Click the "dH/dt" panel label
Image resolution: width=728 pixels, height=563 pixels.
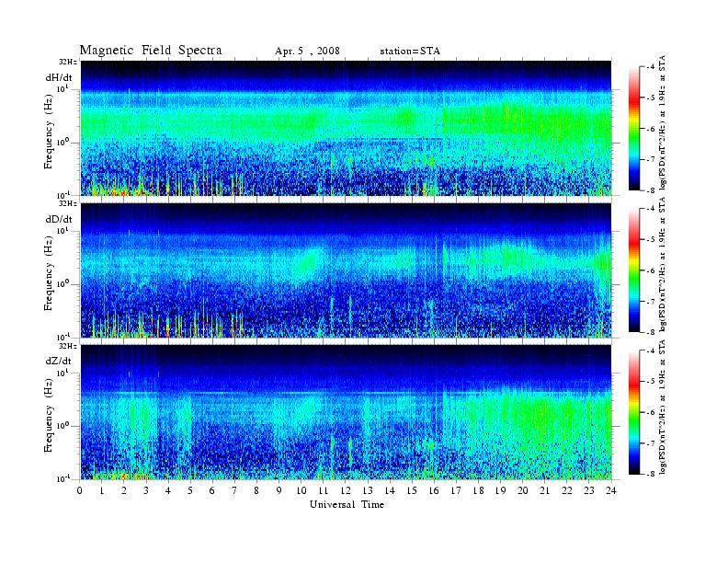click(x=59, y=77)
